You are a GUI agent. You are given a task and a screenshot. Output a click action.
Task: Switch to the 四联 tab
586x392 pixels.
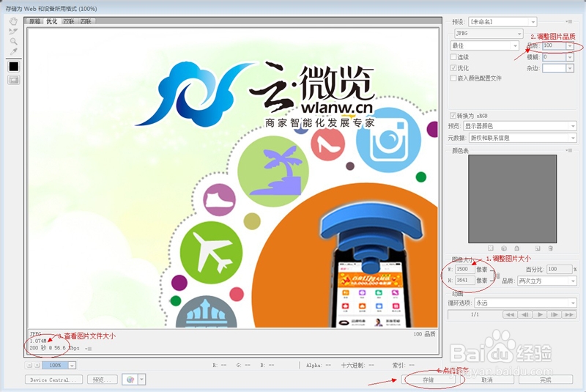(x=86, y=22)
